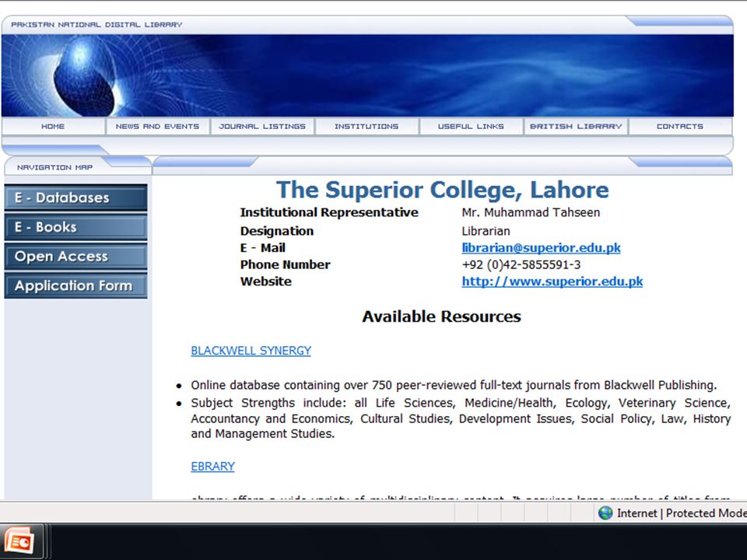Image resolution: width=747 pixels, height=560 pixels.
Task: Select the INSTITUTIONS menu item
Action: [366, 127]
